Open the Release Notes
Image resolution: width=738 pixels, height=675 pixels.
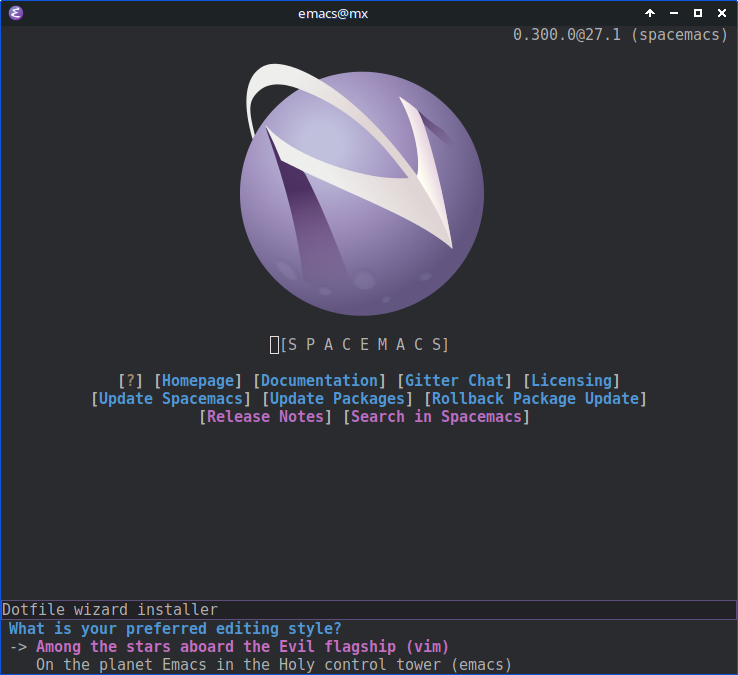point(265,417)
